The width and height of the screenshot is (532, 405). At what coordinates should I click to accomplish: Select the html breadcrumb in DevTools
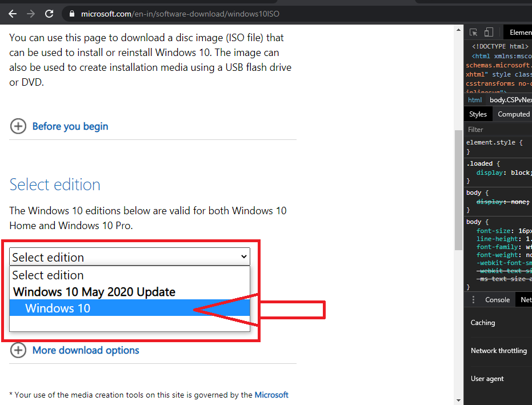point(475,99)
